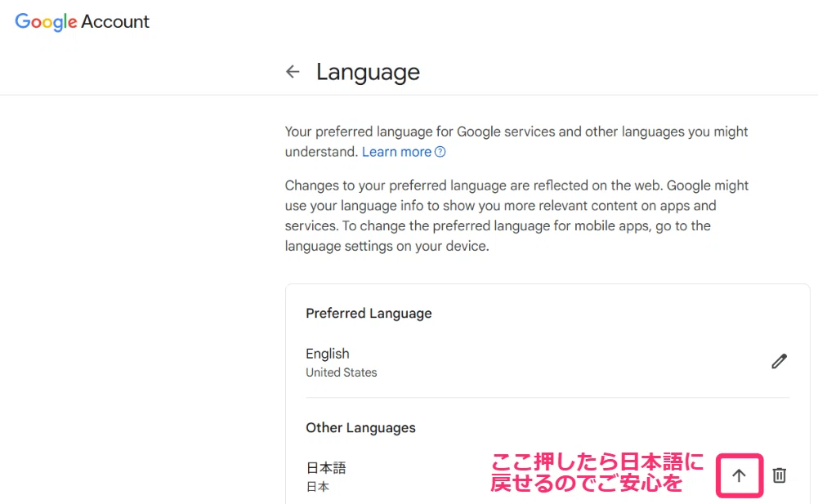The height and width of the screenshot is (504, 818).
Task: Open the Learn more link
Action: 396,152
